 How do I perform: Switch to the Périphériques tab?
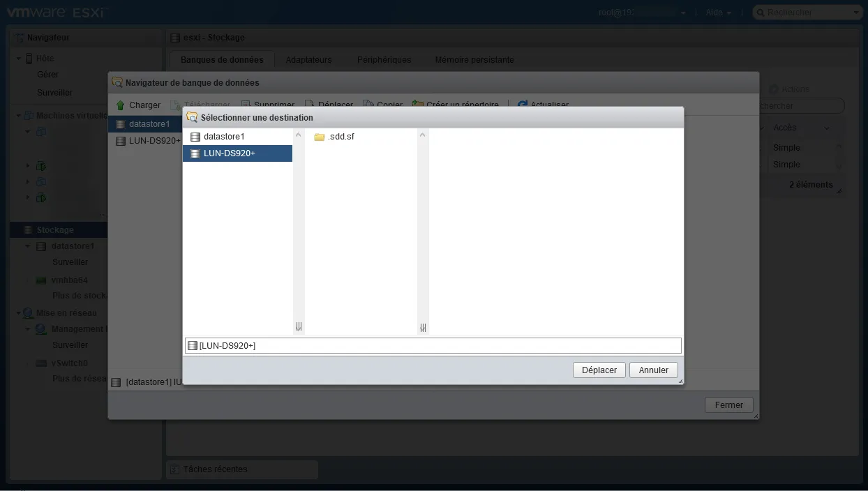(x=384, y=60)
